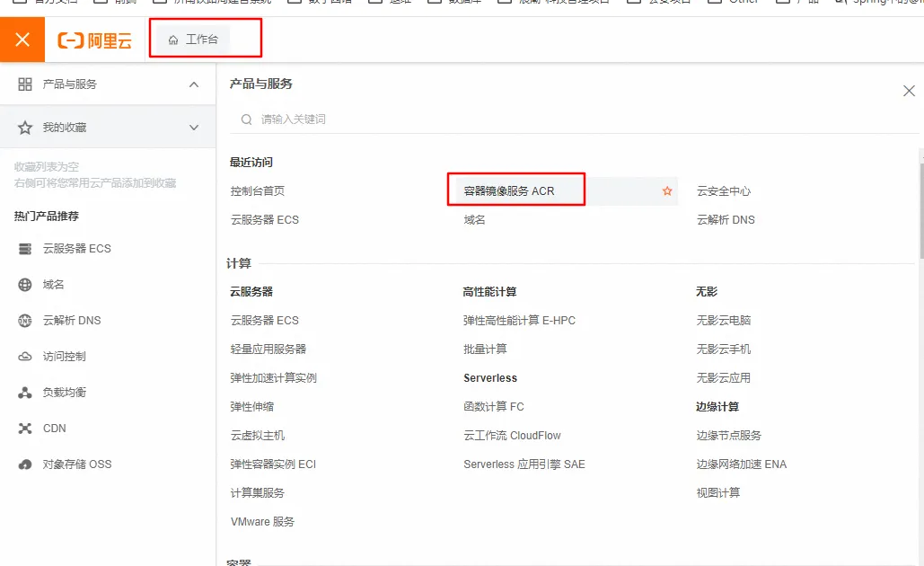Select 控制台首页 in recent visits

257,191
